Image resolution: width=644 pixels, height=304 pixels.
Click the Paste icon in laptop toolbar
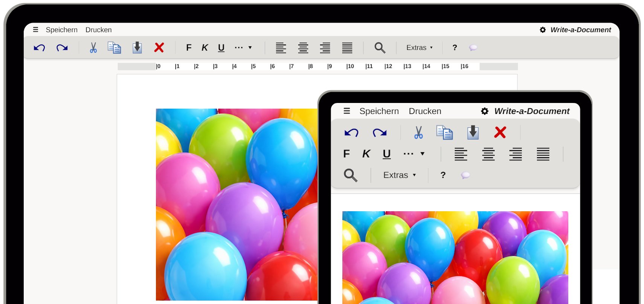click(x=137, y=48)
